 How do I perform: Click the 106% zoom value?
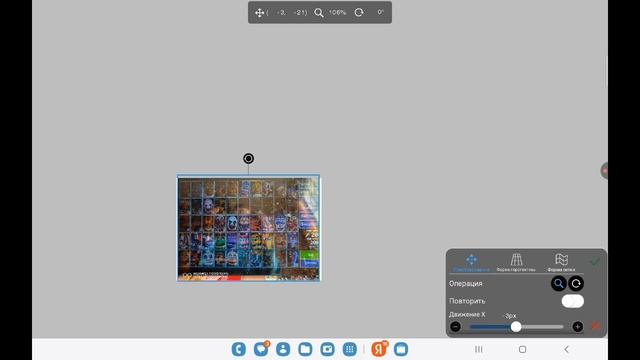coord(338,13)
